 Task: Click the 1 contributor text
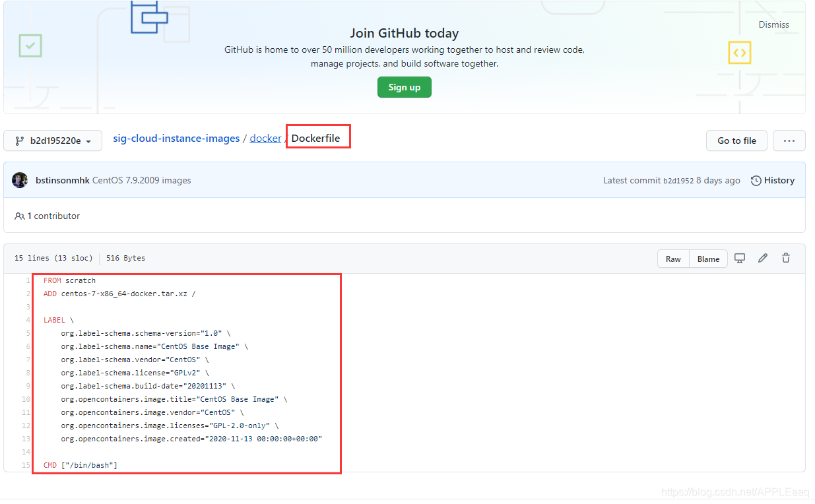53,216
